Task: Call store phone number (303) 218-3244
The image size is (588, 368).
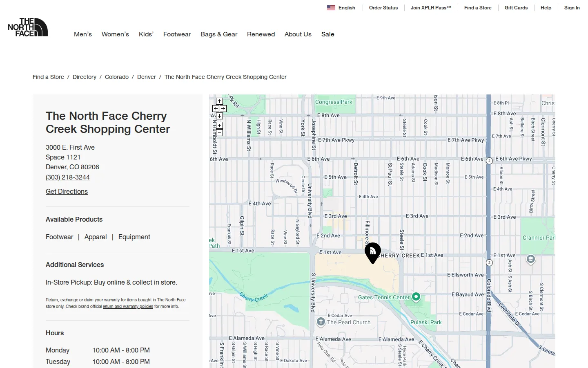Action: [x=68, y=177]
